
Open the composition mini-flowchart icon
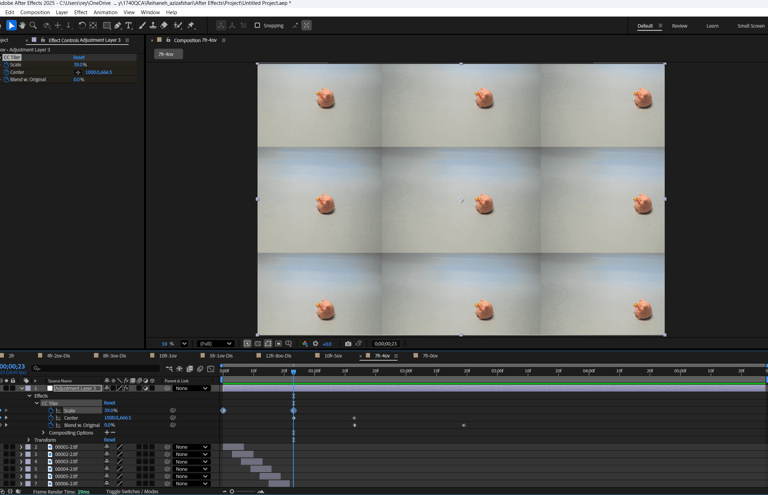pos(169,369)
